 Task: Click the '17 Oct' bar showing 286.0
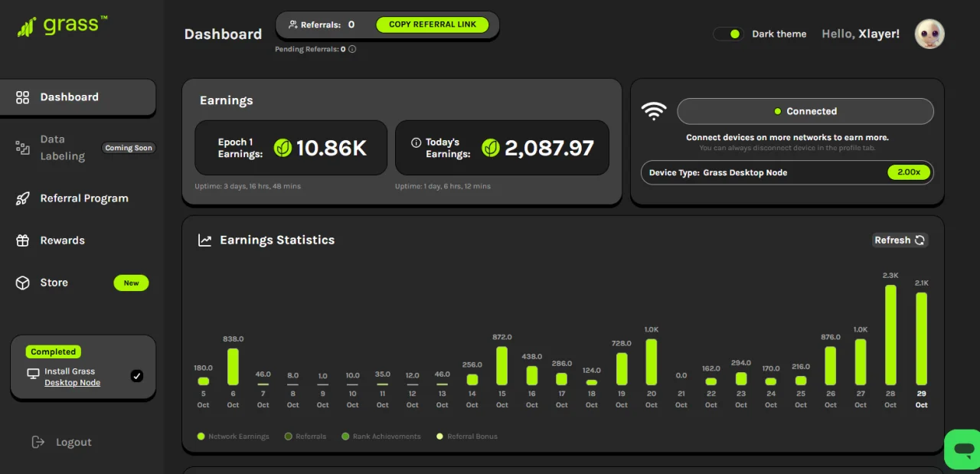pos(561,379)
